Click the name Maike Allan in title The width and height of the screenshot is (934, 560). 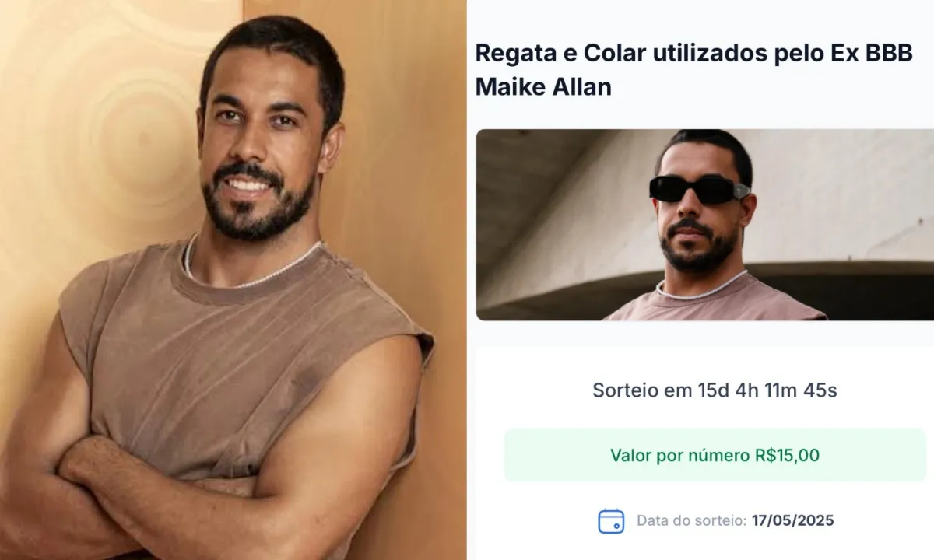click(x=543, y=87)
